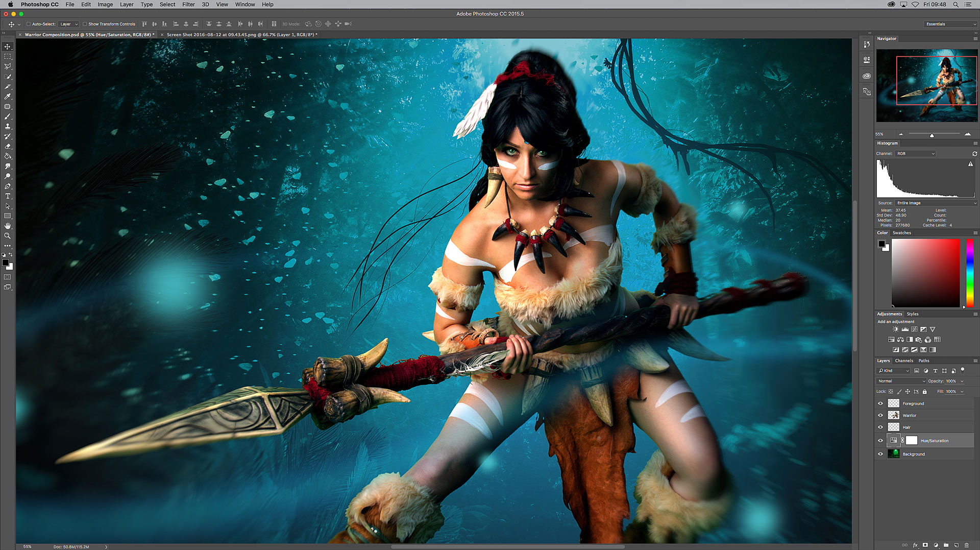
Task: Open the Filter menu
Action: pyautogui.click(x=188, y=4)
